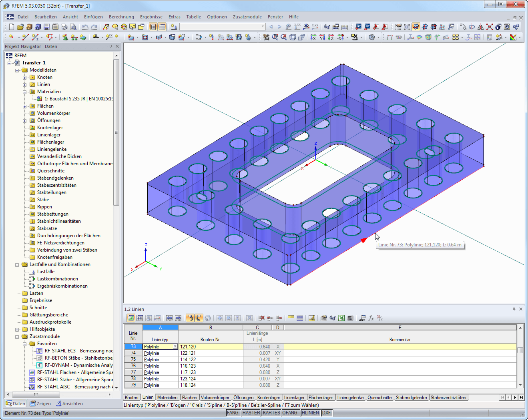528x420 pixels.
Task: Expand the Knoten tree node
Action: [x=25, y=78]
